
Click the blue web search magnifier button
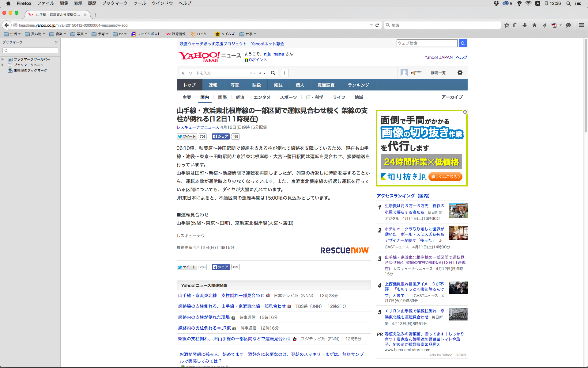(x=463, y=43)
